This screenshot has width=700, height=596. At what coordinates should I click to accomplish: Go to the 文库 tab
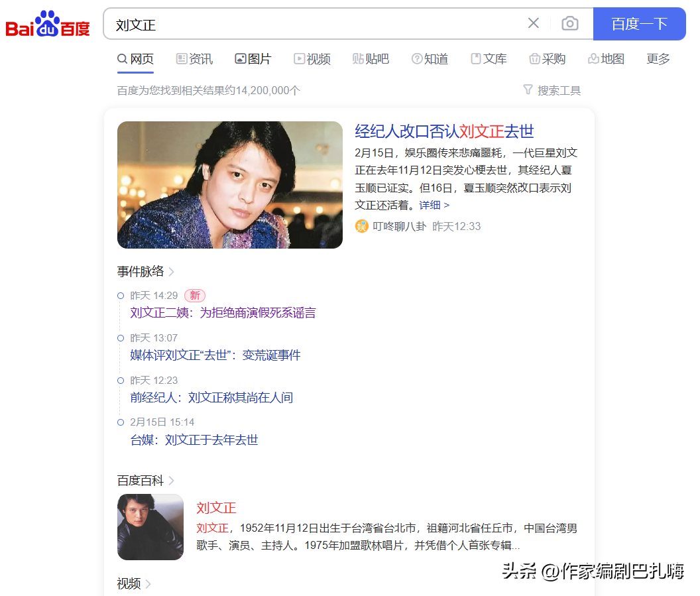(x=489, y=59)
